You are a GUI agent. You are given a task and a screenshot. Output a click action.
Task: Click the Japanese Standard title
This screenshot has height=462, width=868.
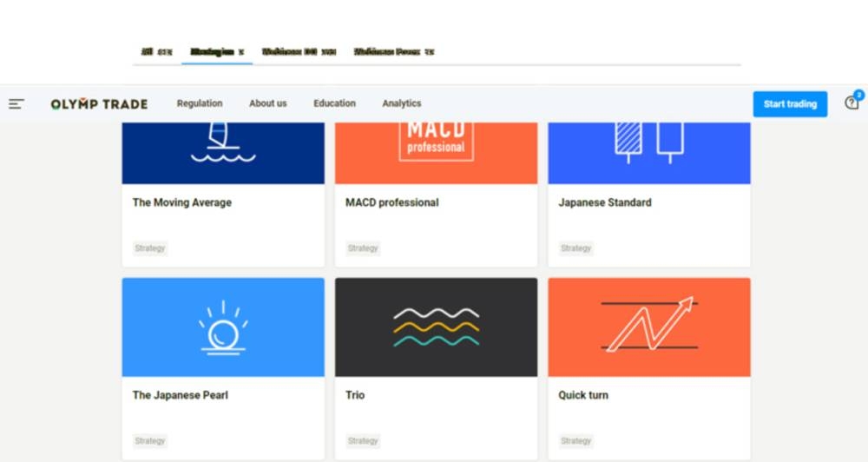coord(605,202)
